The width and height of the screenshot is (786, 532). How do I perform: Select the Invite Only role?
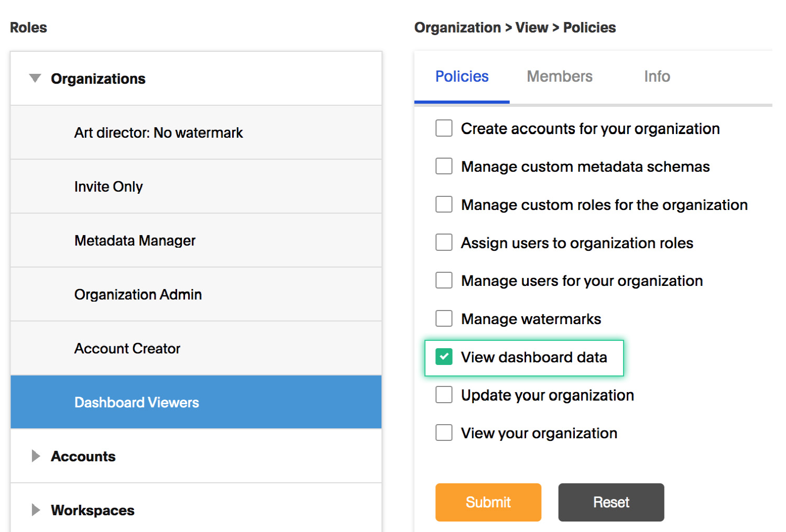196,186
